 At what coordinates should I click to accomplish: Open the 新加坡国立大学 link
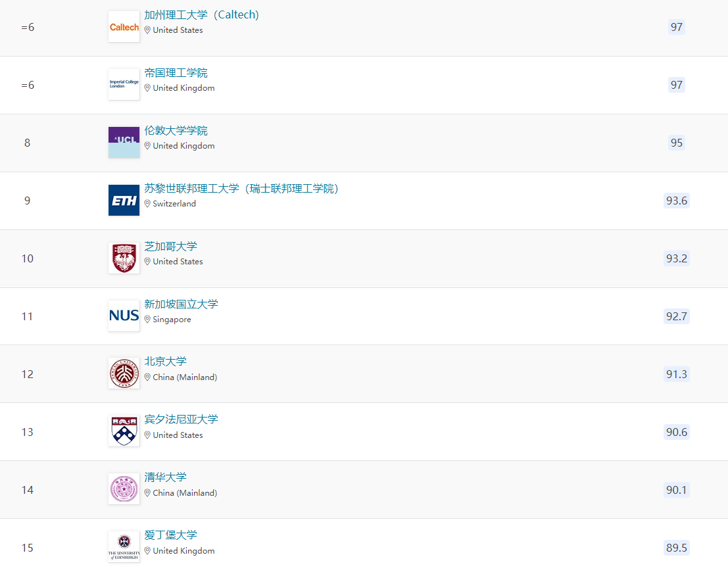(x=181, y=304)
